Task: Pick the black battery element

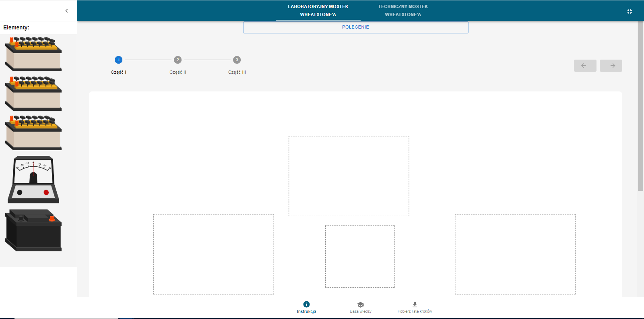Action: [33, 230]
